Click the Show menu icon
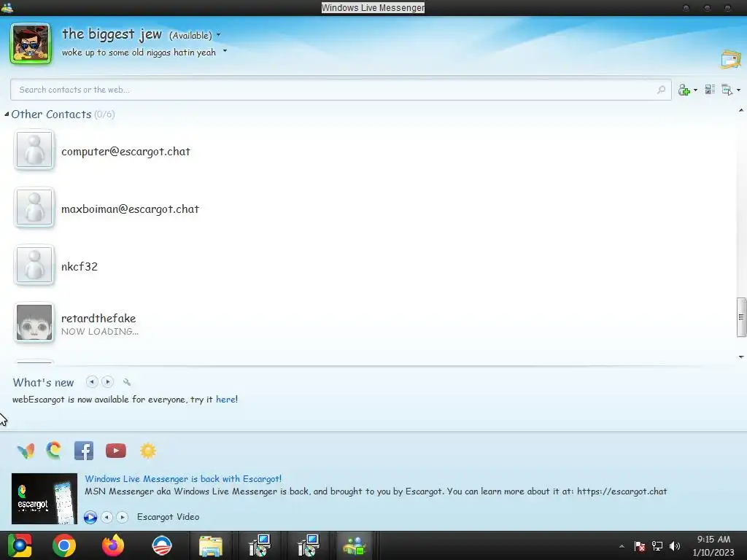This screenshot has width=747, height=560. 727,90
